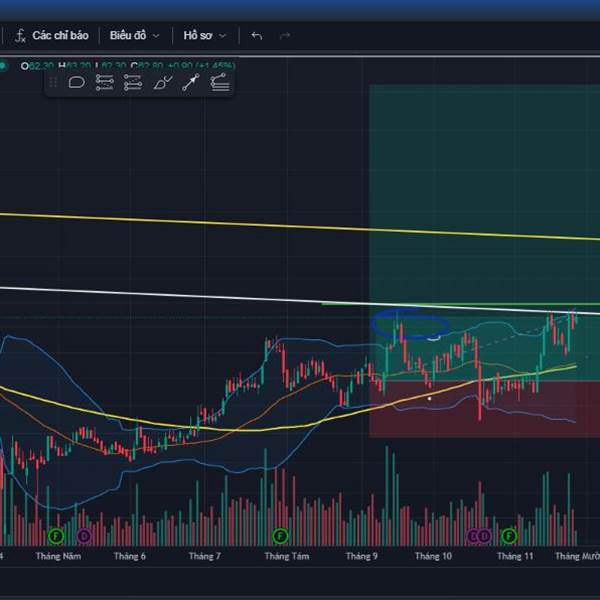Viewport: 600px width, 600px height.
Task: Click the purple D marker near Tháng Năm
Action: pos(84,536)
